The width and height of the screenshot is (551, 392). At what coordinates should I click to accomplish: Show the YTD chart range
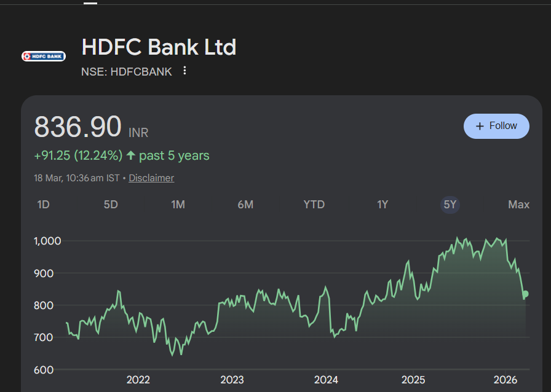click(x=314, y=205)
